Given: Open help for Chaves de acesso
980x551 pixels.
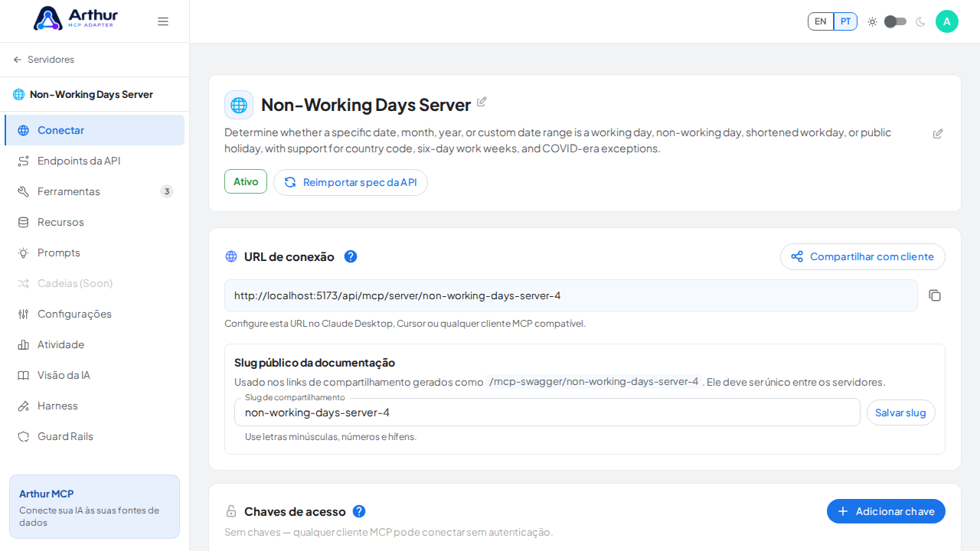Looking at the screenshot, I should tap(359, 511).
